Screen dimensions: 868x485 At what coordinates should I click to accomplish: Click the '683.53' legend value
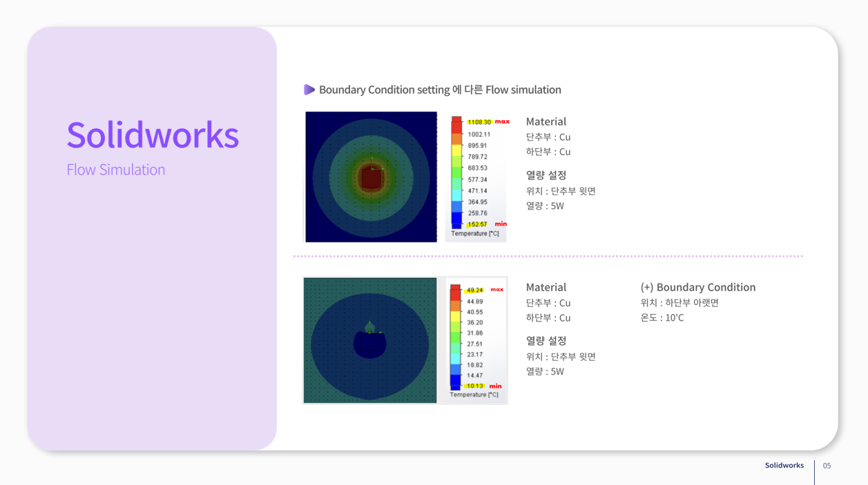click(477, 168)
